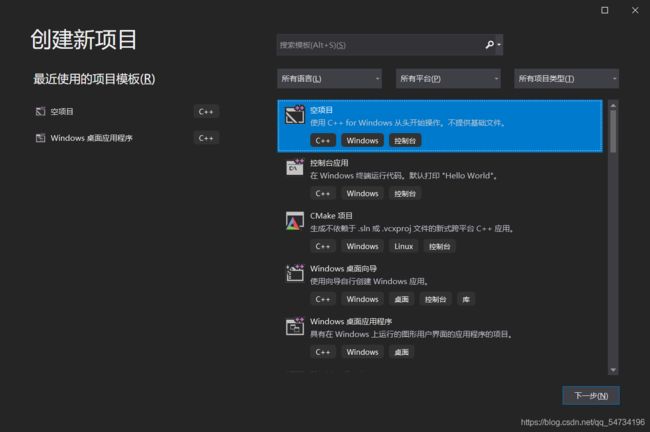Select the Windows 桌面向导 template title
Image resolution: width=650 pixels, height=432 pixels.
[x=343, y=269]
